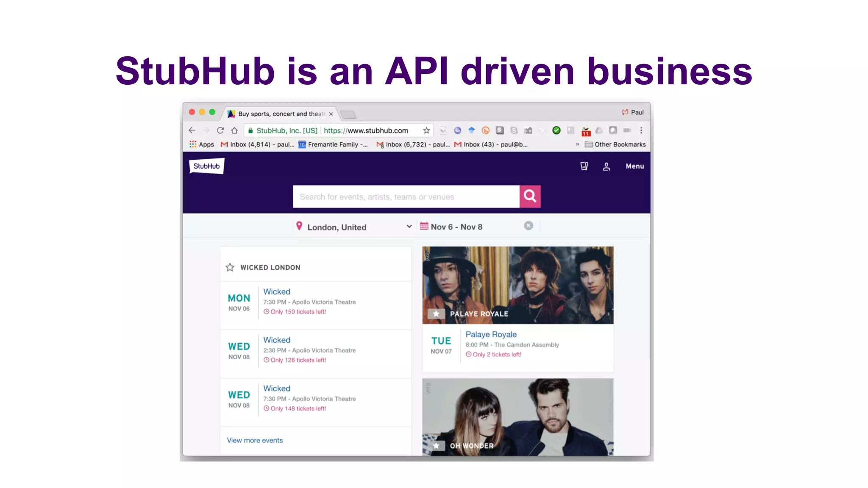
Task: Open Chrome three-dot menu
Action: (641, 130)
